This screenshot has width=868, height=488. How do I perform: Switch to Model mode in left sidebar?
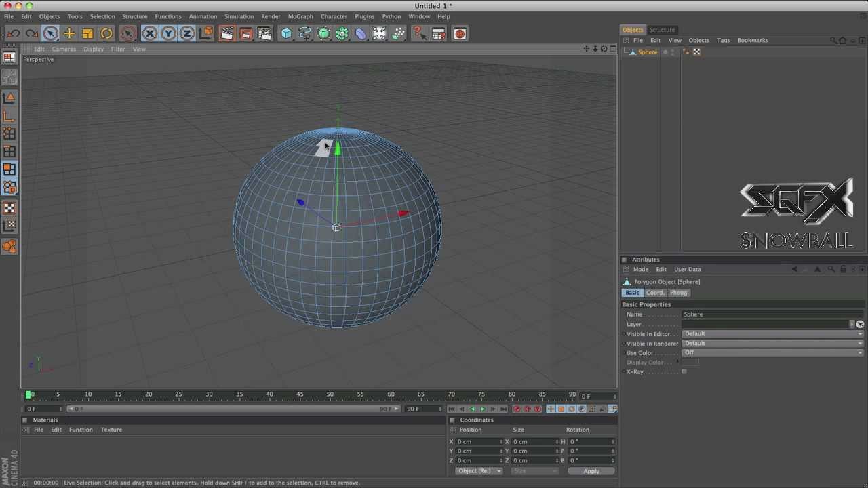click(9, 98)
